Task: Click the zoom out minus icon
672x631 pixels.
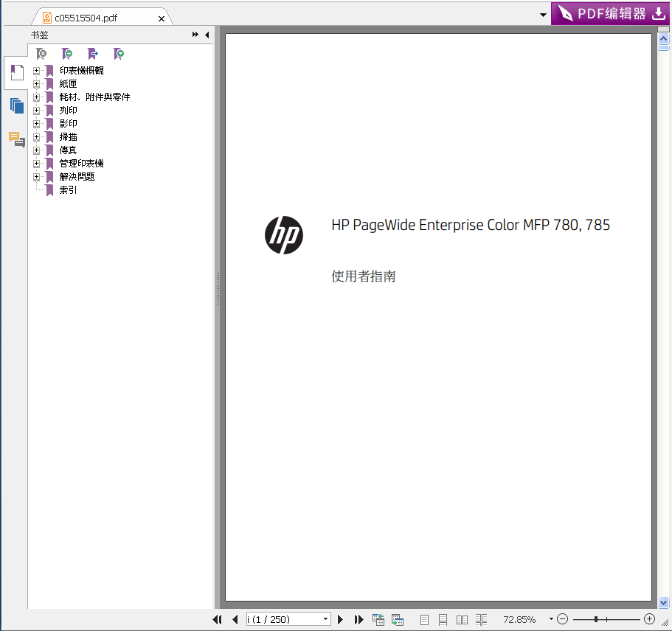Action: 563,619
